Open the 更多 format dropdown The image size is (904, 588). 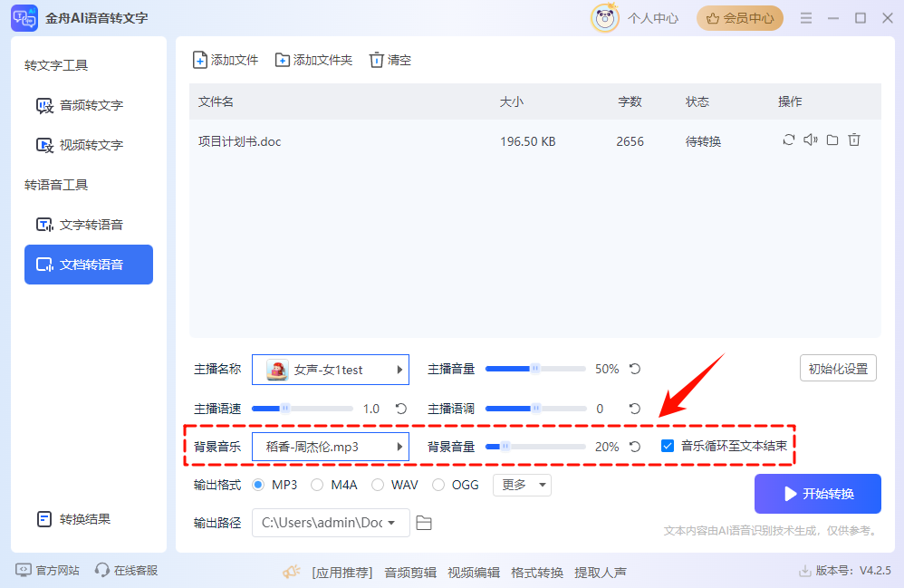[522, 485]
